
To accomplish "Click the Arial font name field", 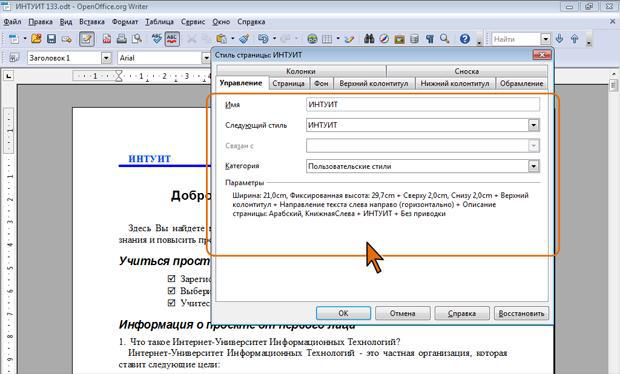I will pyautogui.click(x=159, y=58).
